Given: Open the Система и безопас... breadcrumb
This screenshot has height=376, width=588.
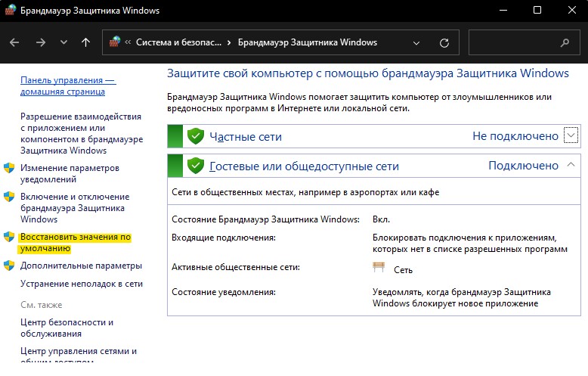Looking at the screenshot, I should pos(178,42).
